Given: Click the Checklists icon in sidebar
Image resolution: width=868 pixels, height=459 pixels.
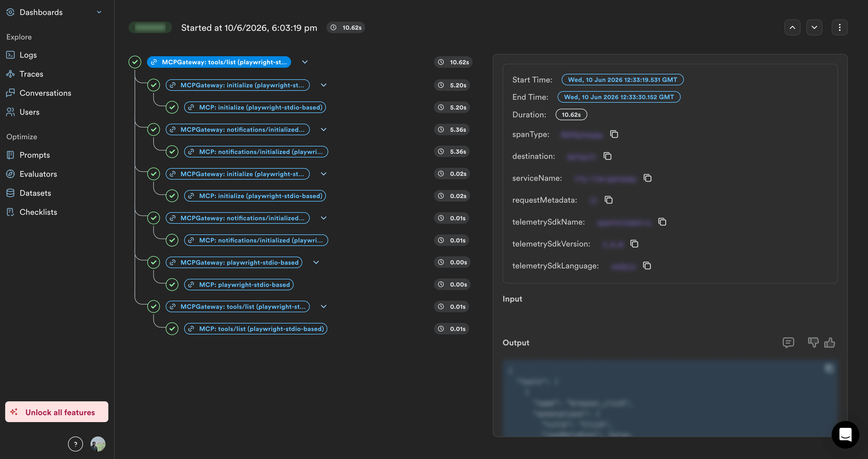Looking at the screenshot, I should click(10, 212).
